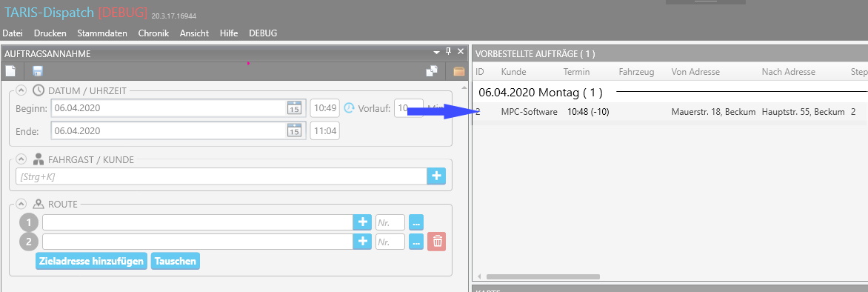Open the Stammdaten menu
Screen dimensions: 868x292
coord(102,33)
